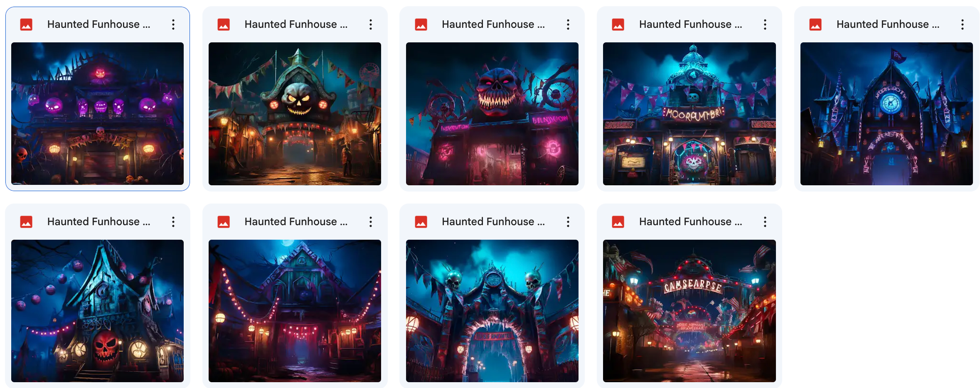Click the image icon on the blue clock tower card

pyautogui.click(x=816, y=24)
